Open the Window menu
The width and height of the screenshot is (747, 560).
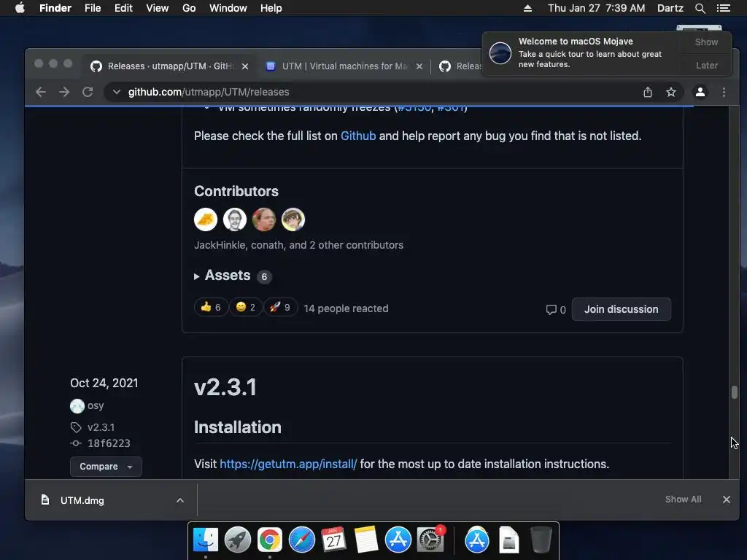(x=228, y=8)
